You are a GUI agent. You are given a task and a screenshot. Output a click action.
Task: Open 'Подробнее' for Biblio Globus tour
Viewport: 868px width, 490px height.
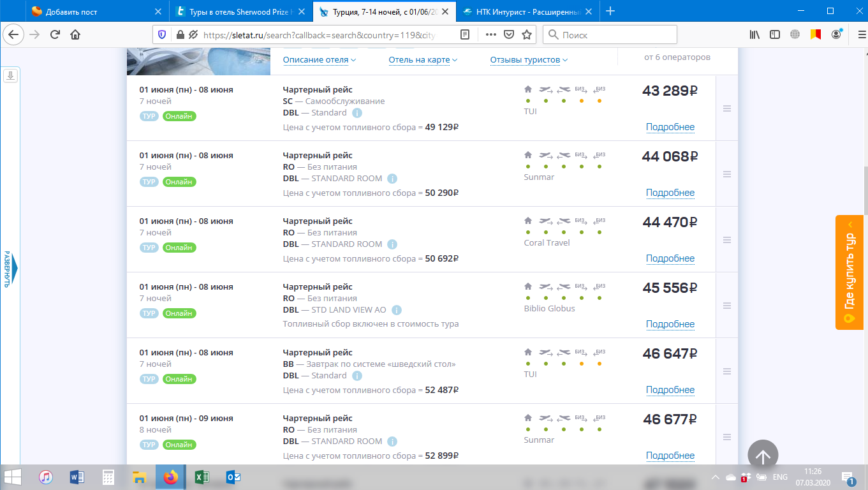click(x=670, y=324)
